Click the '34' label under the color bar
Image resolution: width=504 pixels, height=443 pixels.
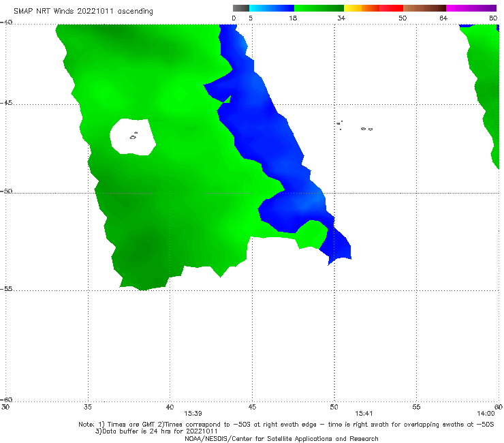click(x=341, y=18)
